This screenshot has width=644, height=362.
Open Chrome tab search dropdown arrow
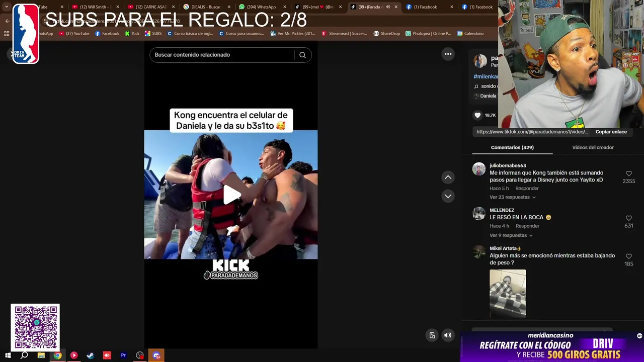coord(7,7)
